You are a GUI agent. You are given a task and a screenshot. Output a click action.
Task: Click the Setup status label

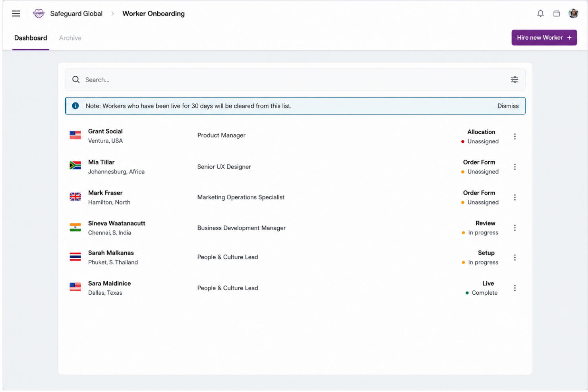point(486,253)
